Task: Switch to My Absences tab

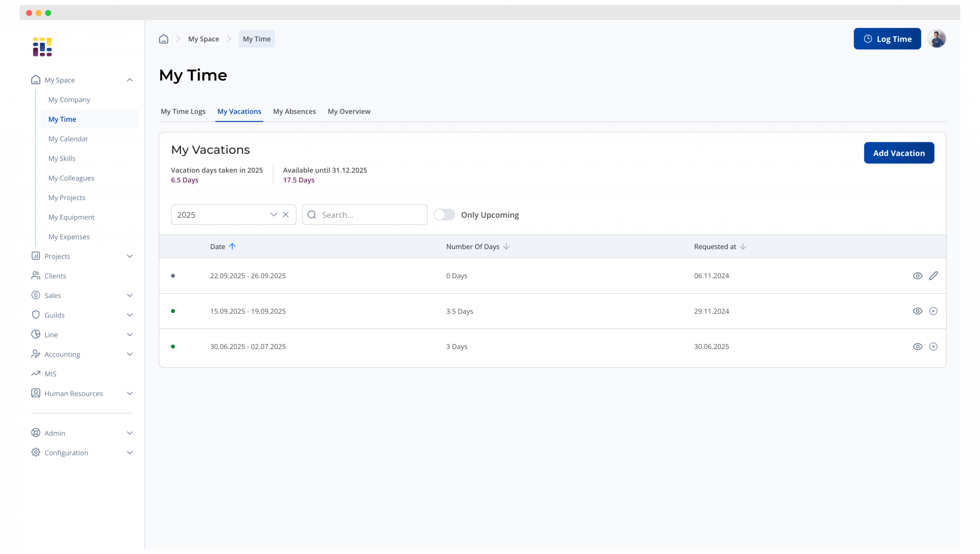Action: (294, 111)
